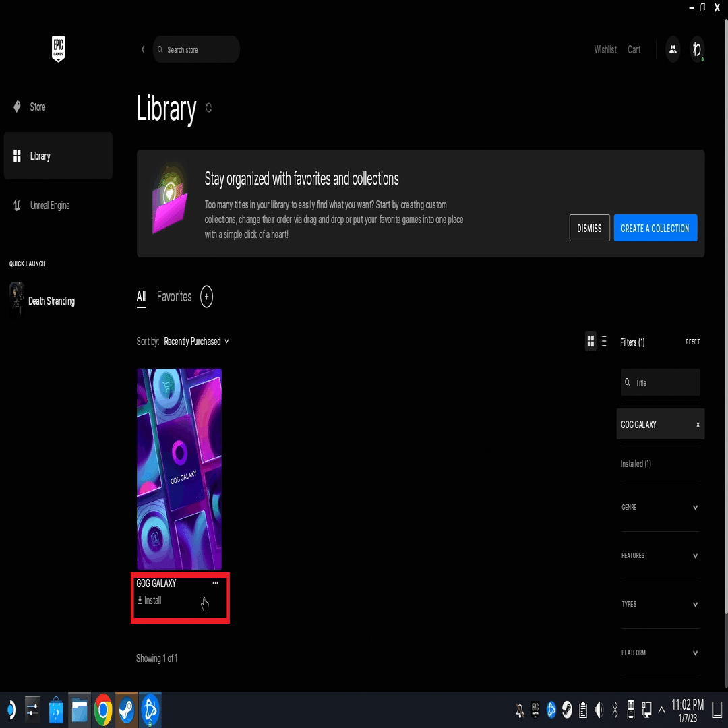Open the file manager from taskbar
This screenshot has height=728, width=728.
tap(80, 710)
